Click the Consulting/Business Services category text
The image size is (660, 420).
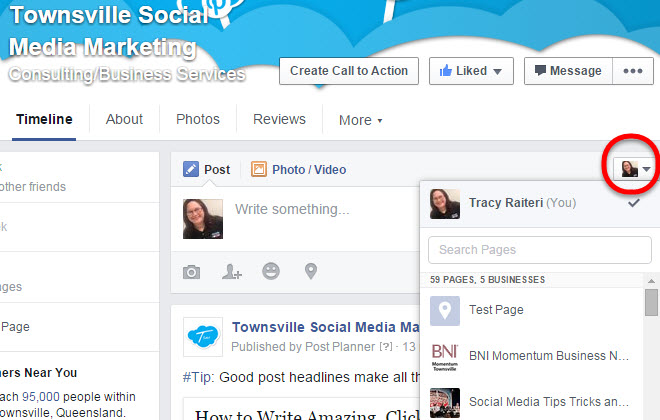[127, 74]
